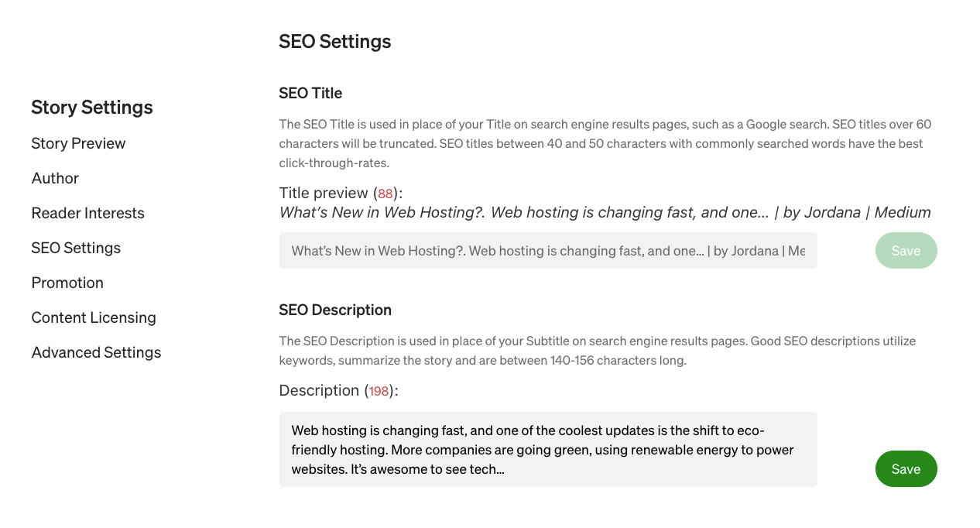The width and height of the screenshot is (980, 528).
Task: Save the SEO Description changes
Action: 906,468
